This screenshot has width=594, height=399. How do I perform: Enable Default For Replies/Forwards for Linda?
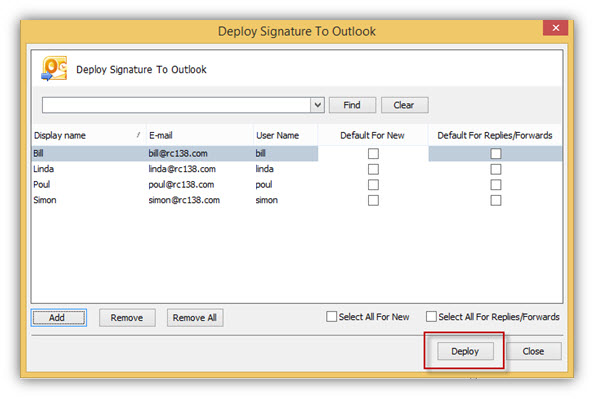[496, 169]
